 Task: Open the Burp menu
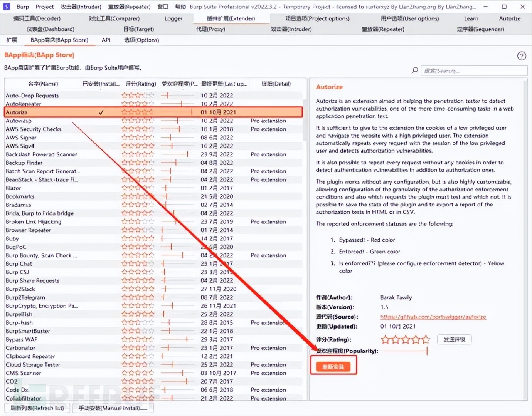point(23,7)
